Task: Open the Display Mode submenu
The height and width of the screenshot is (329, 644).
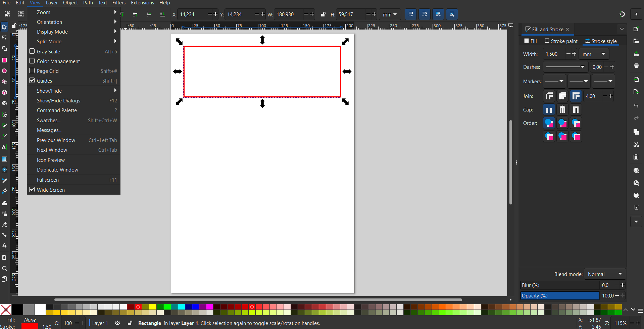Action: [x=52, y=32]
